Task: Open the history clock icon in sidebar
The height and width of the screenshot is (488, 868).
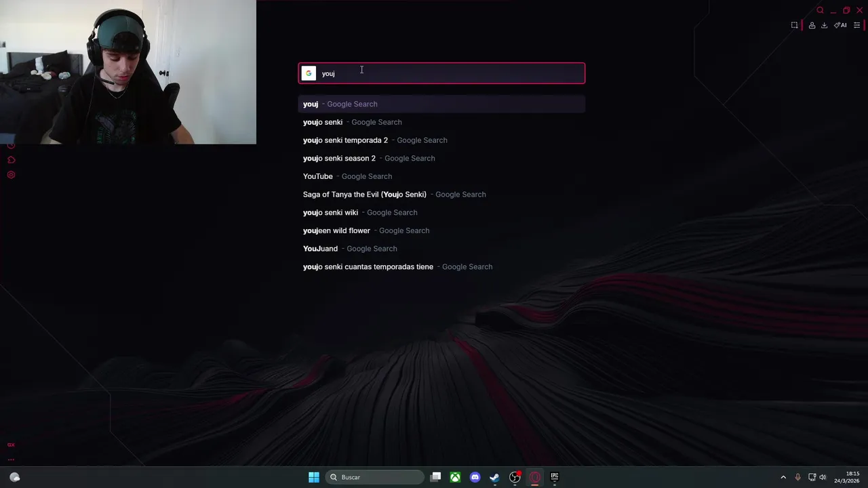Action: (11, 146)
